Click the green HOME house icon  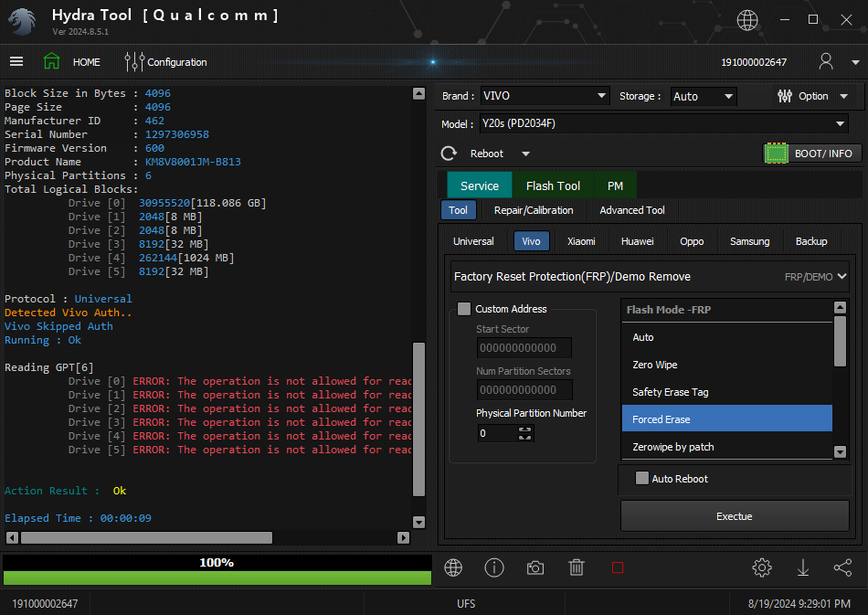click(51, 61)
